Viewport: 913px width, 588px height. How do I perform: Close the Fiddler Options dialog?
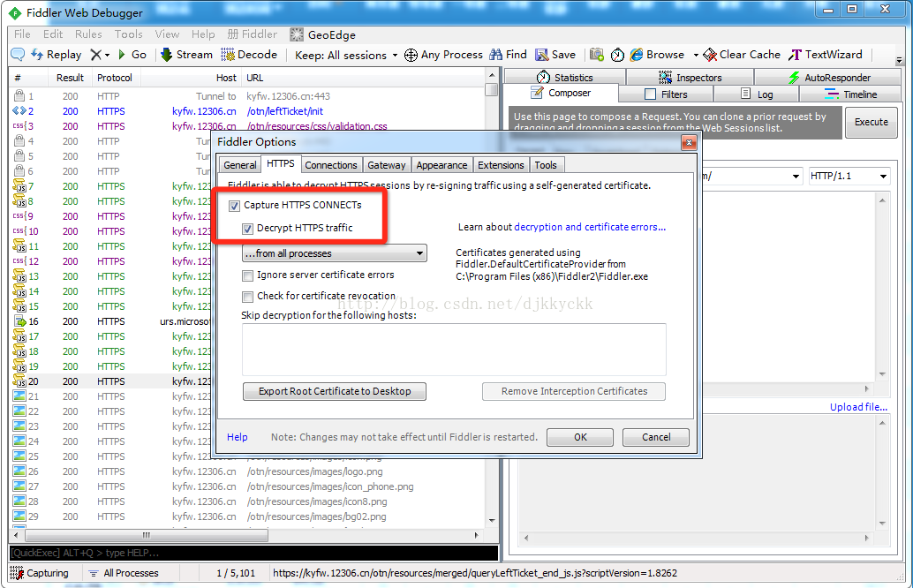click(x=688, y=142)
